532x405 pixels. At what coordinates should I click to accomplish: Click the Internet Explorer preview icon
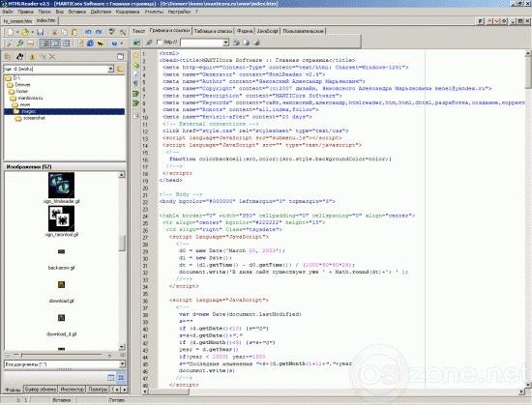90,43
